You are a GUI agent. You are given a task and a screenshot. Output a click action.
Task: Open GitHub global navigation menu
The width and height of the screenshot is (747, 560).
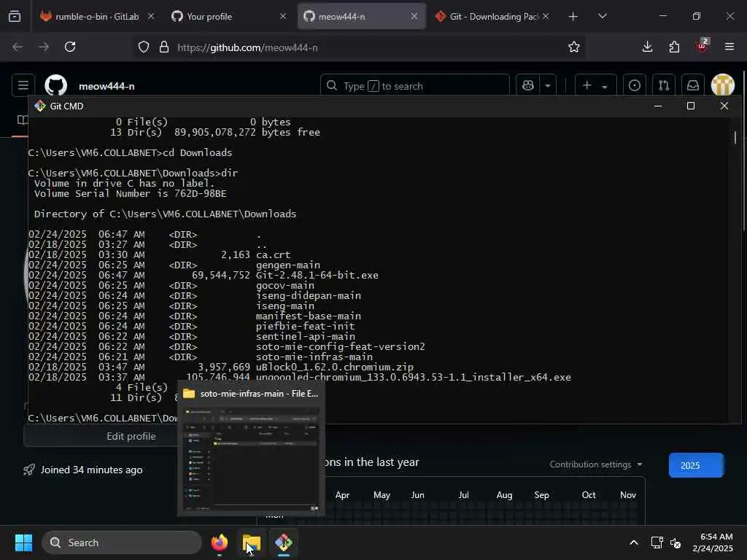23,86
